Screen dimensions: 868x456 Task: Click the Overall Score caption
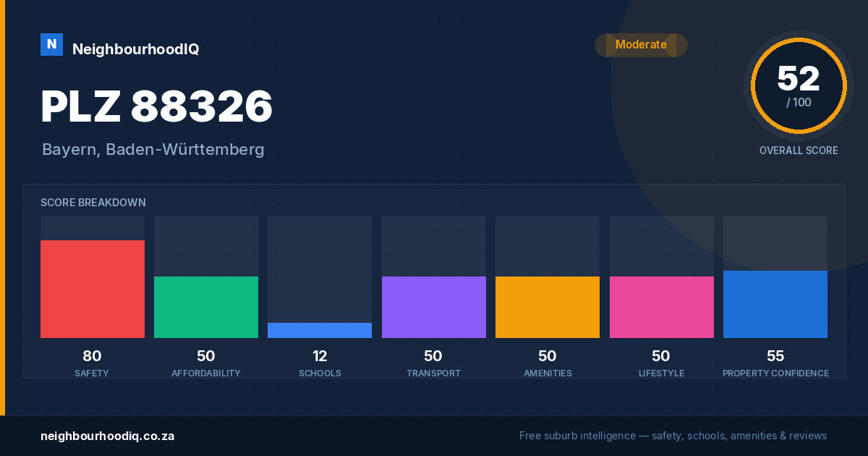(799, 151)
